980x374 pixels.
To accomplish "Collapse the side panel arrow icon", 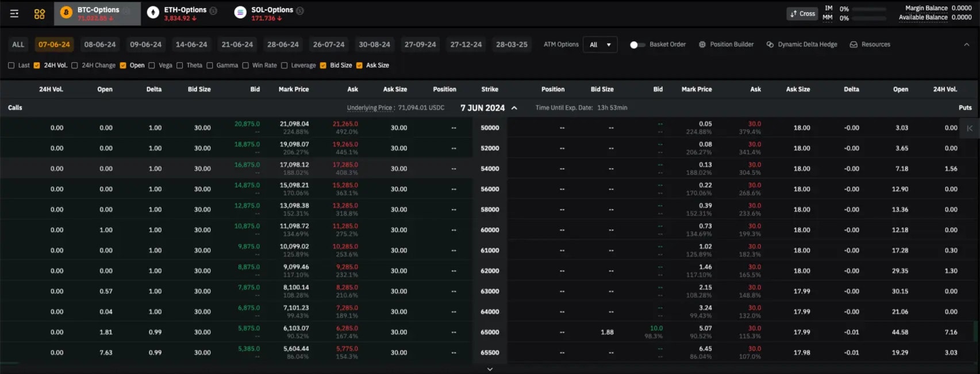I will (970, 128).
